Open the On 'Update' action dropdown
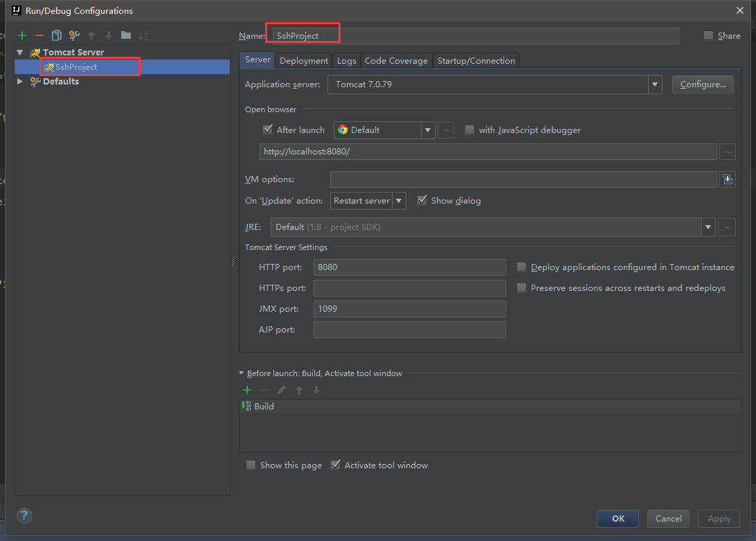Screen dimensions: 756x541 click(x=399, y=201)
